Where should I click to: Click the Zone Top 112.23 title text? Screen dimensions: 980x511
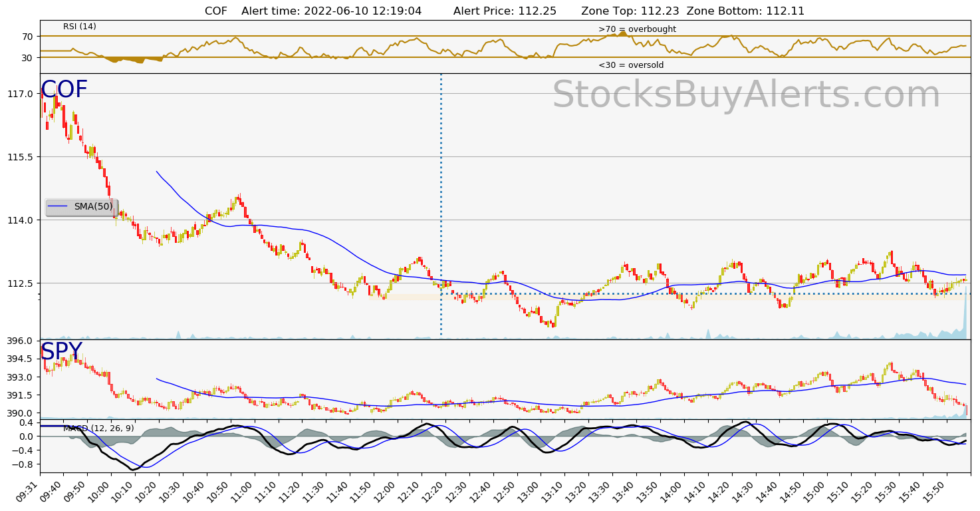(630, 11)
